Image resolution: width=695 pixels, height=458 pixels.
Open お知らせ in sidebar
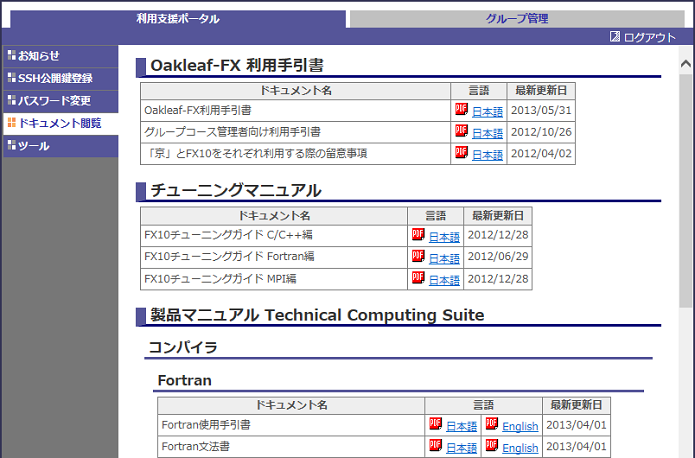61,56
